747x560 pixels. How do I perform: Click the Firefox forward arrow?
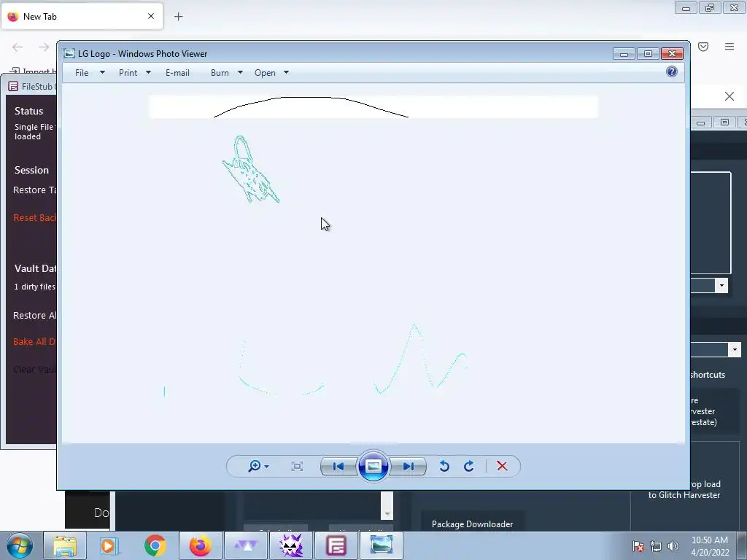44,47
